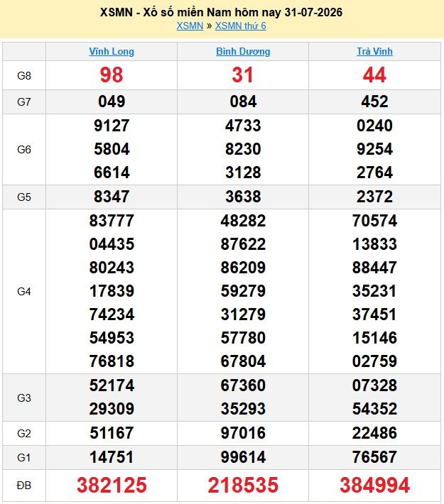Select G6 number 6614
This screenshot has height=504, width=444.
(112, 172)
